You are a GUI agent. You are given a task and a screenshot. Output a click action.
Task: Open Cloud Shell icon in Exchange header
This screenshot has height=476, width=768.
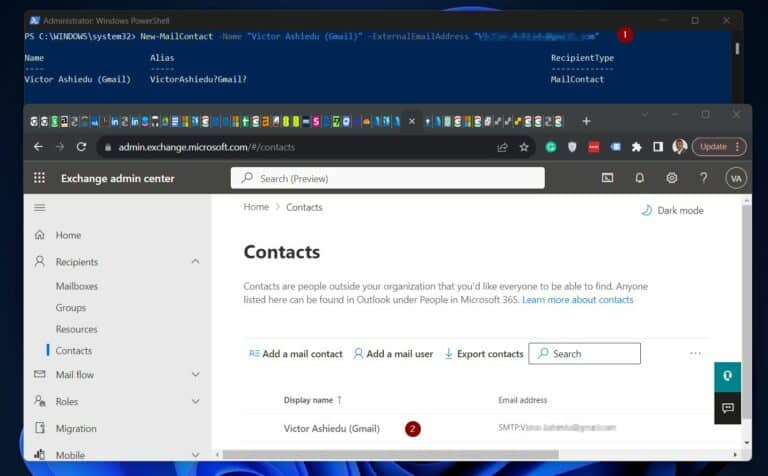pos(607,178)
